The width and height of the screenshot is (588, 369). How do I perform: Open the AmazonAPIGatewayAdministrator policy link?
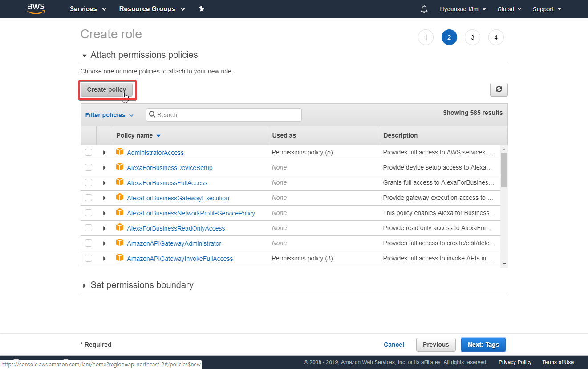pos(174,243)
